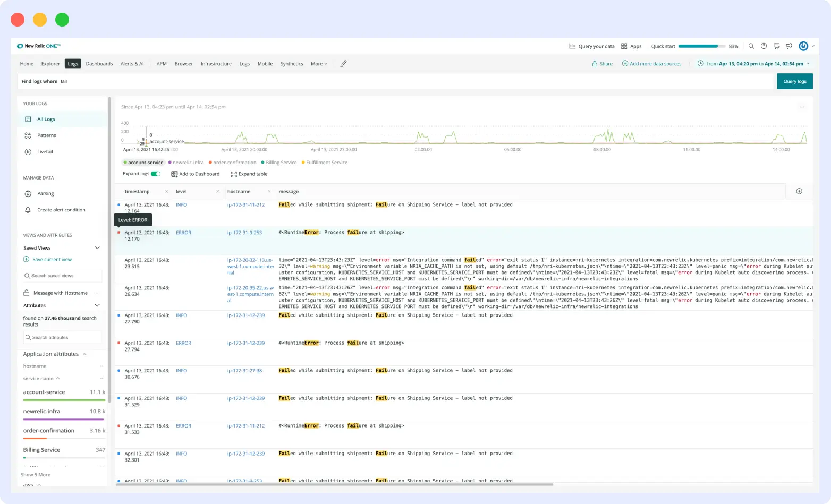
Task: Click the order-confirmation orange usage bar
Action: 35,438
